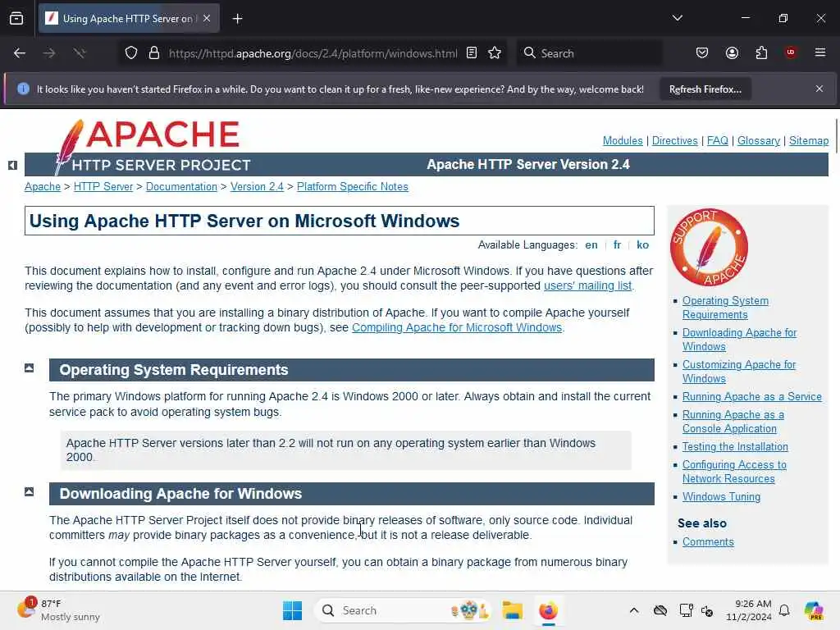Toggle Reader View for this page
This screenshot has height=630, width=840.
point(472,52)
